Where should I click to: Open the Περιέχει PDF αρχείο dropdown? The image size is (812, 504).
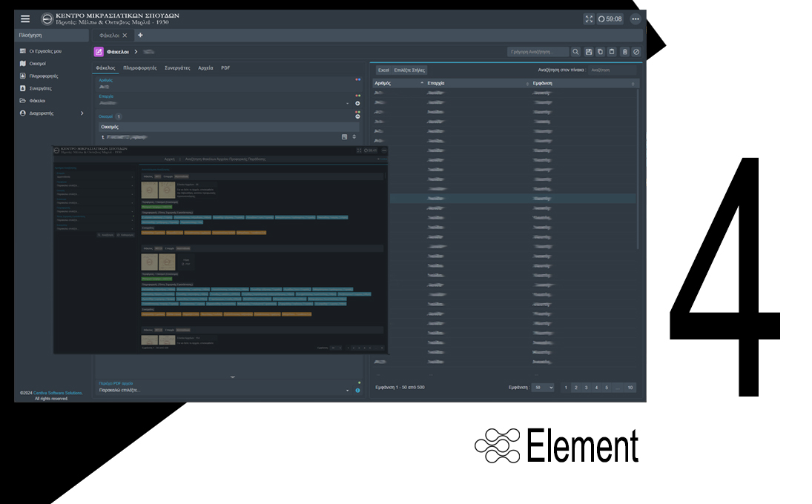pyautogui.click(x=224, y=390)
